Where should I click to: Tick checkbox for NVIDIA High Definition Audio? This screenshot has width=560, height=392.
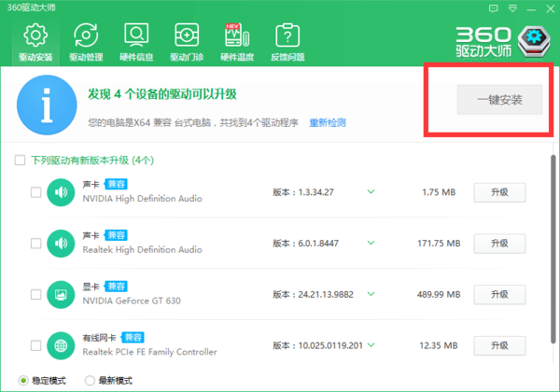point(35,192)
